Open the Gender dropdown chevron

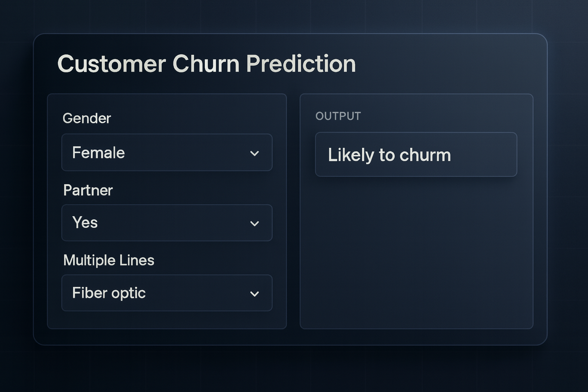tap(255, 153)
